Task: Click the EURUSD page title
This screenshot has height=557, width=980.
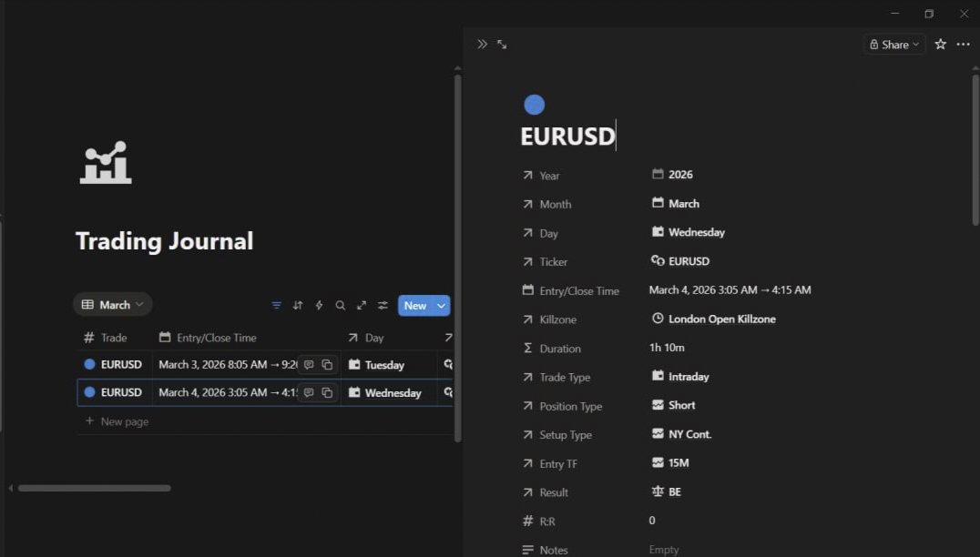Action: [x=567, y=137]
